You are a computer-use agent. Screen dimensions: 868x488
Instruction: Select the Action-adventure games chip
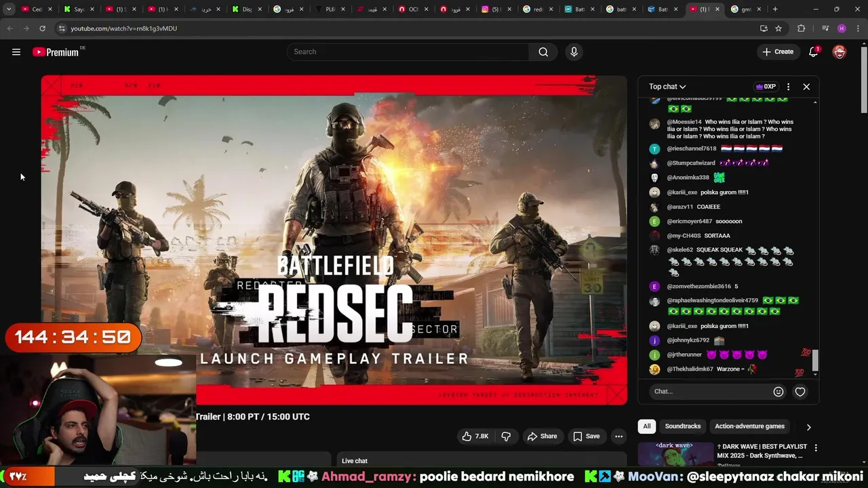tap(749, 426)
